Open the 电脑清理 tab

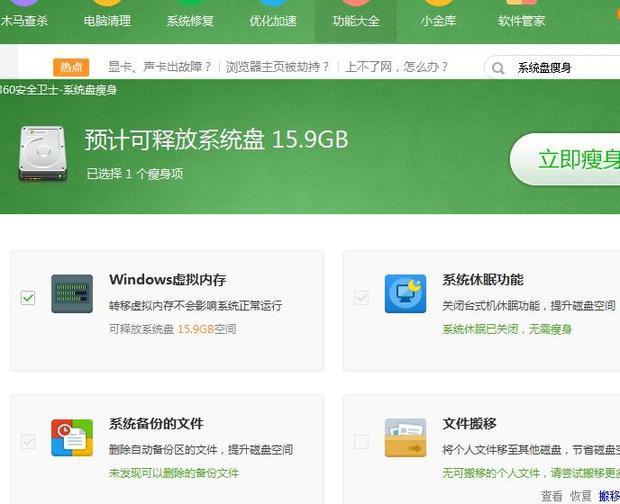coord(107,21)
